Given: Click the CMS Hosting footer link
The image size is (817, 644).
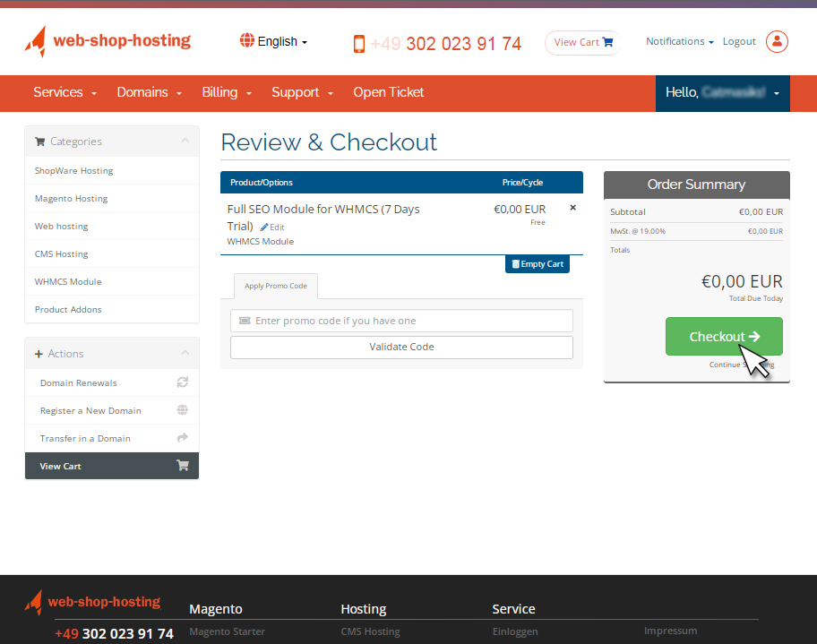Looking at the screenshot, I should (371, 631).
